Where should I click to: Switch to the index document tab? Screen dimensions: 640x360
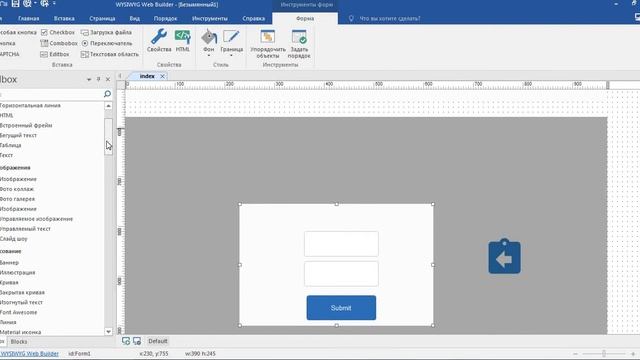[147, 76]
